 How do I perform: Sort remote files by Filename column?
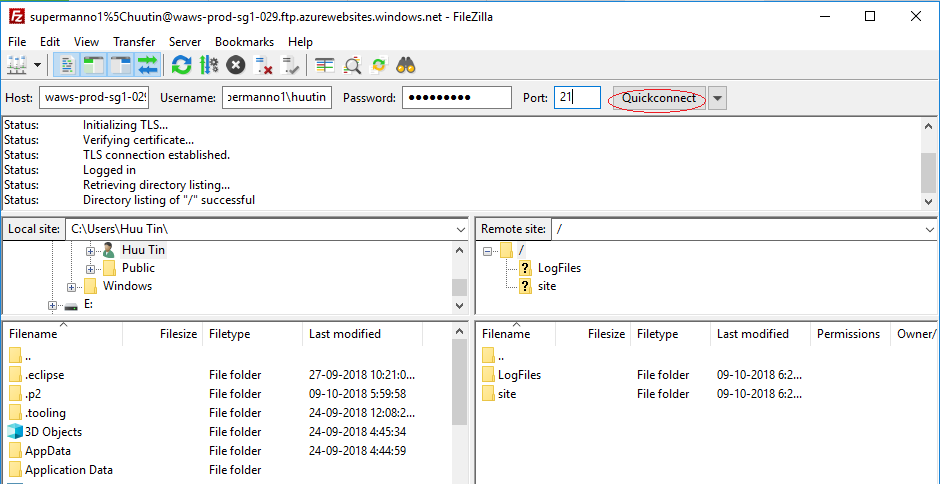516,334
